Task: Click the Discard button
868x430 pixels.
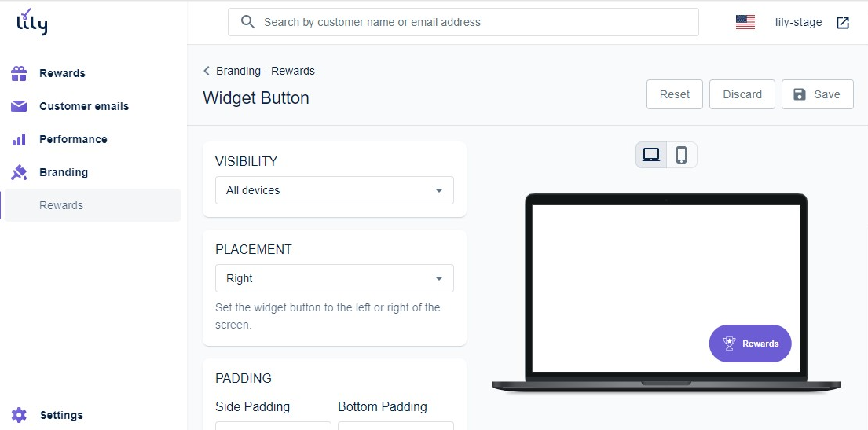Action: (742, 94)
